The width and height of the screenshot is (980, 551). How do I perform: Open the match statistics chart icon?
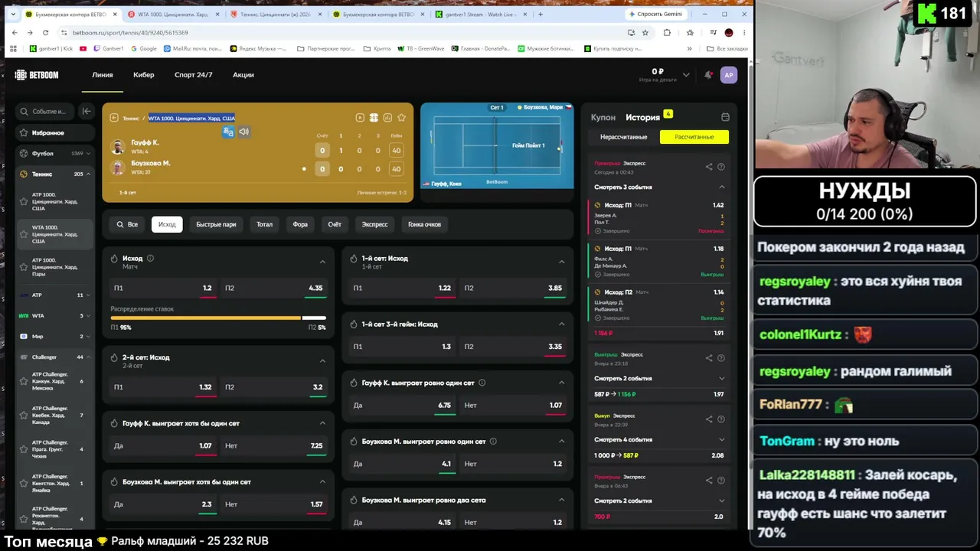387,118
